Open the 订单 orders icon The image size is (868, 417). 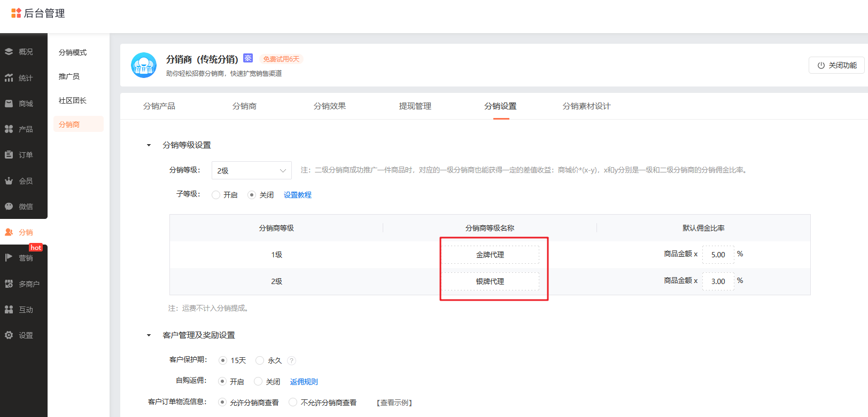(9, 155)
